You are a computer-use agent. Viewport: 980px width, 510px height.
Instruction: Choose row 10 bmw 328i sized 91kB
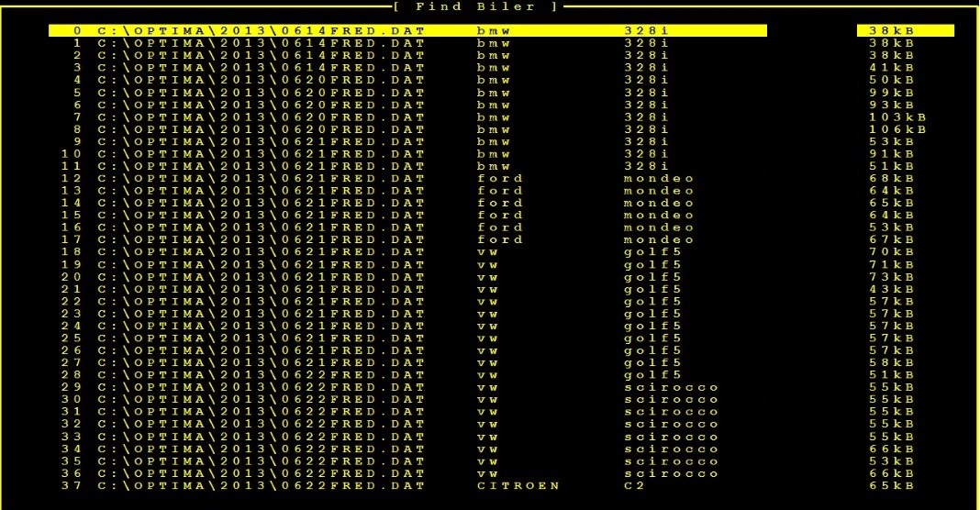click(x=407, y=153)
